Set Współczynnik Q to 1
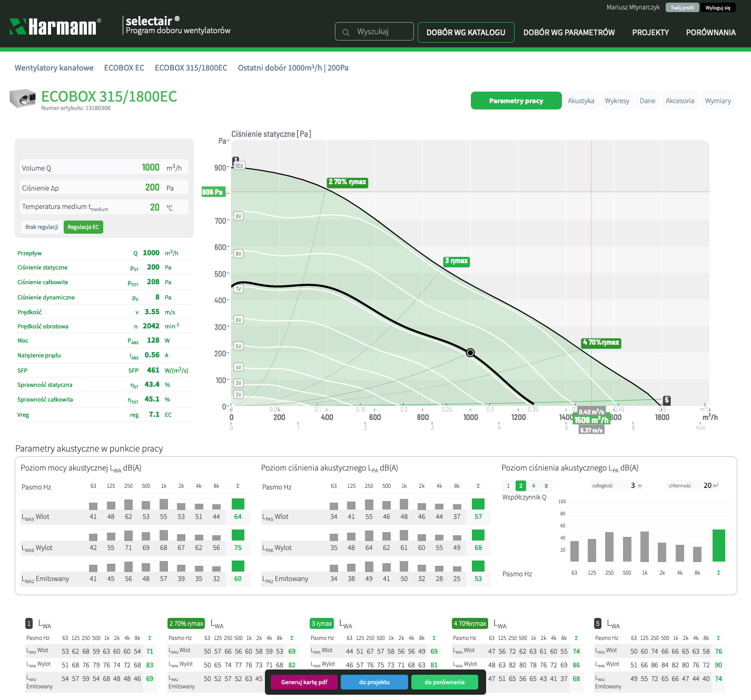This screenshot has width=751, height=700. pos(508,486)
